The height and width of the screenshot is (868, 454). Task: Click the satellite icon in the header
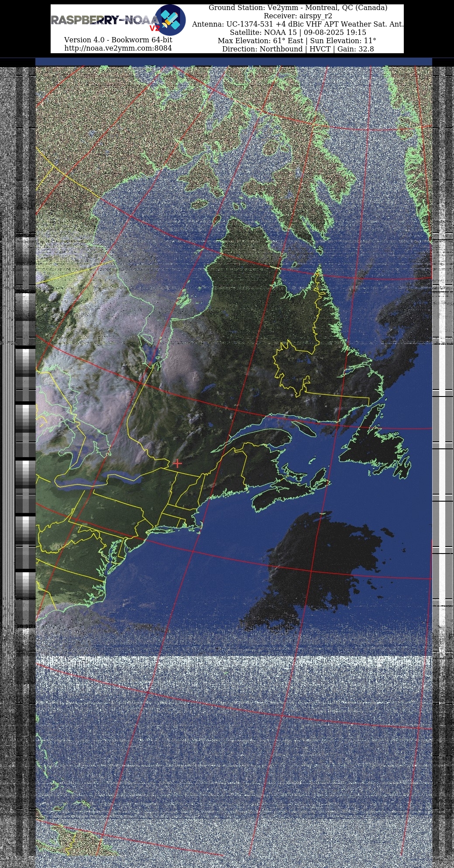point(171,20)
